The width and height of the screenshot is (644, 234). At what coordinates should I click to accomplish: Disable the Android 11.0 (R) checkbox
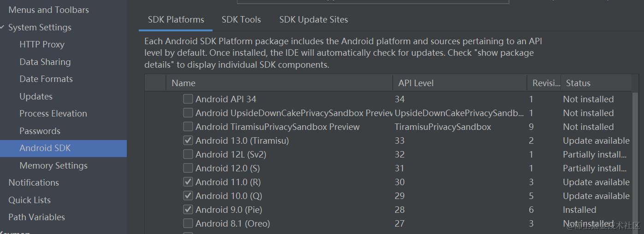(x=188, y=182)
